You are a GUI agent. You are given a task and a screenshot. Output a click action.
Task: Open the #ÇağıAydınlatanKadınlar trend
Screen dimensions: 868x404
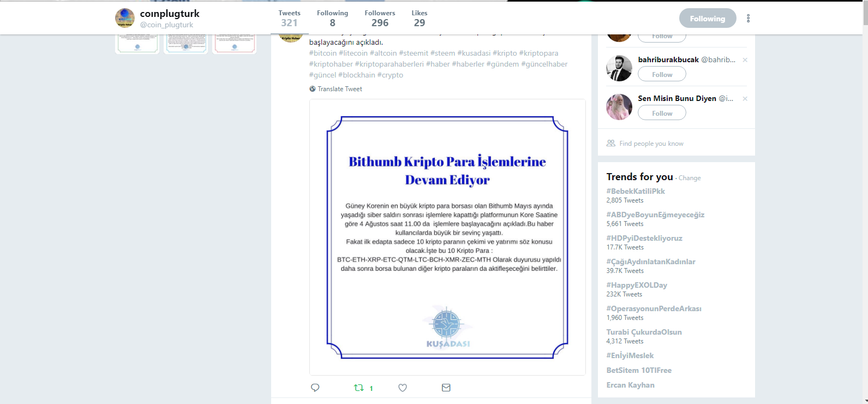651,262
